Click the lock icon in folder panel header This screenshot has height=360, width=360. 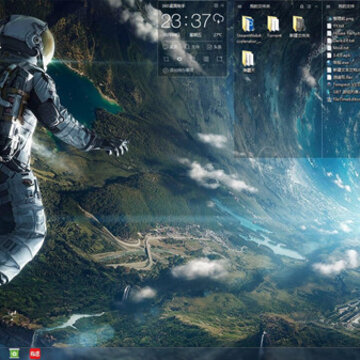pos(302,6)
